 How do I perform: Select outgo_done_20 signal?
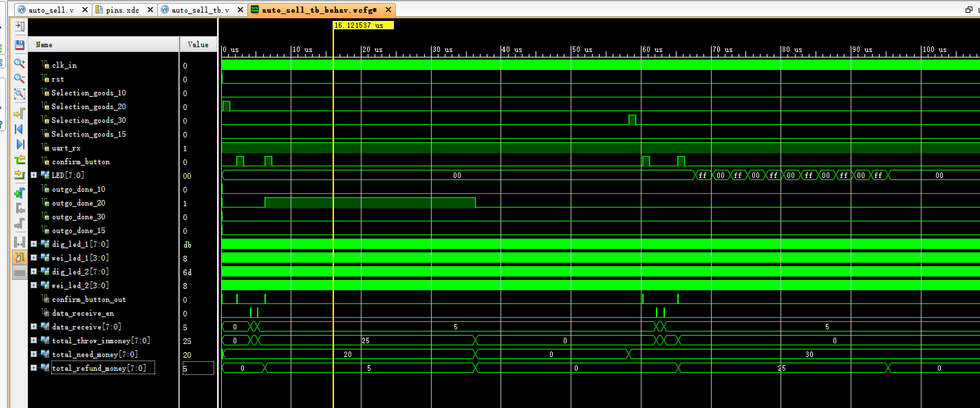point(79,203)
